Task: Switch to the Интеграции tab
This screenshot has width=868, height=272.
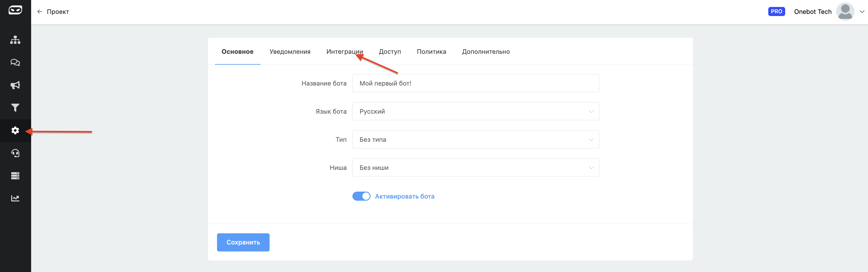Action: click(344, 52)
